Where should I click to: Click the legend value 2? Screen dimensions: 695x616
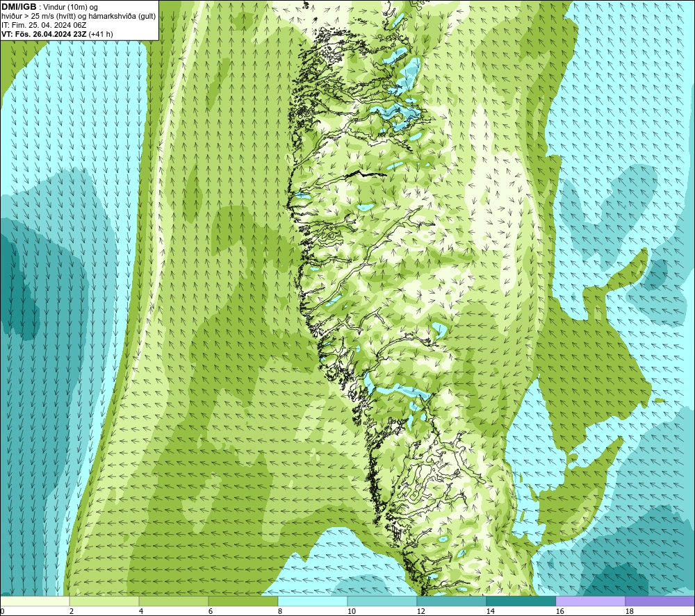(x=72, y=612)
